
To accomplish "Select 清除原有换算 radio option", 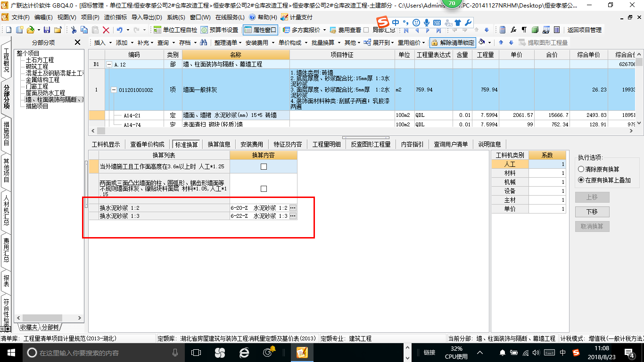I will point(581,169).
